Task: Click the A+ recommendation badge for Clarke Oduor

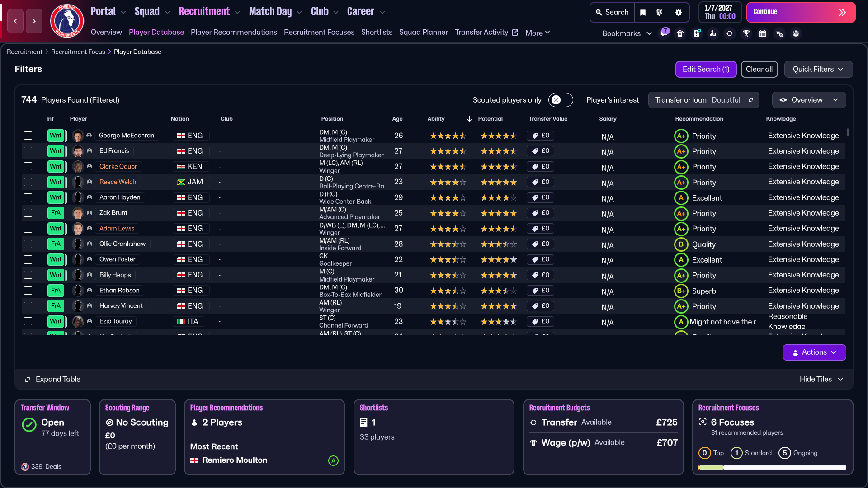Action: click(x=681, y=167)
